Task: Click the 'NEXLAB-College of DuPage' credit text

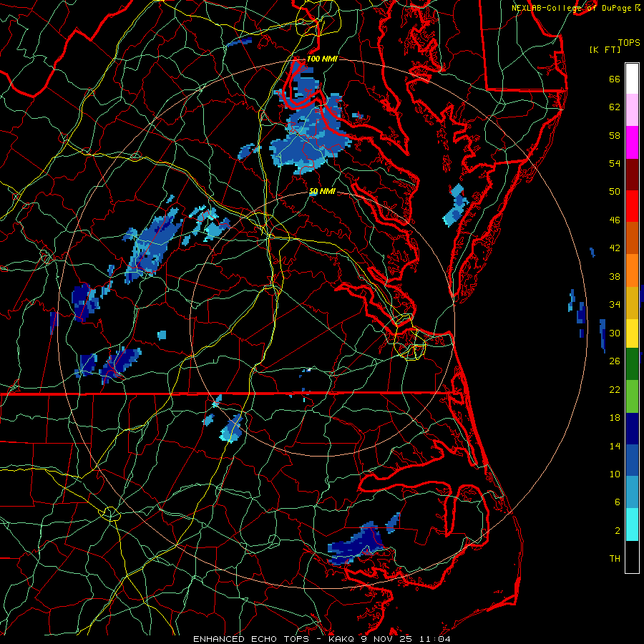Action: pyautogui.click(x=571, y=8)
